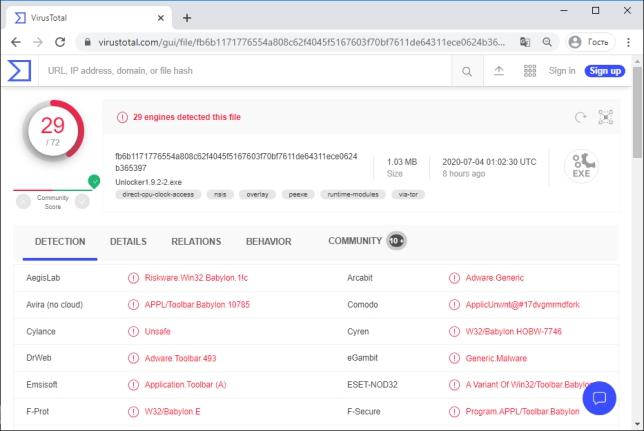This screenshot has width=644, height=431.
Task: Switch to the BEHAVIOR tab
Action: click(269, 242)
